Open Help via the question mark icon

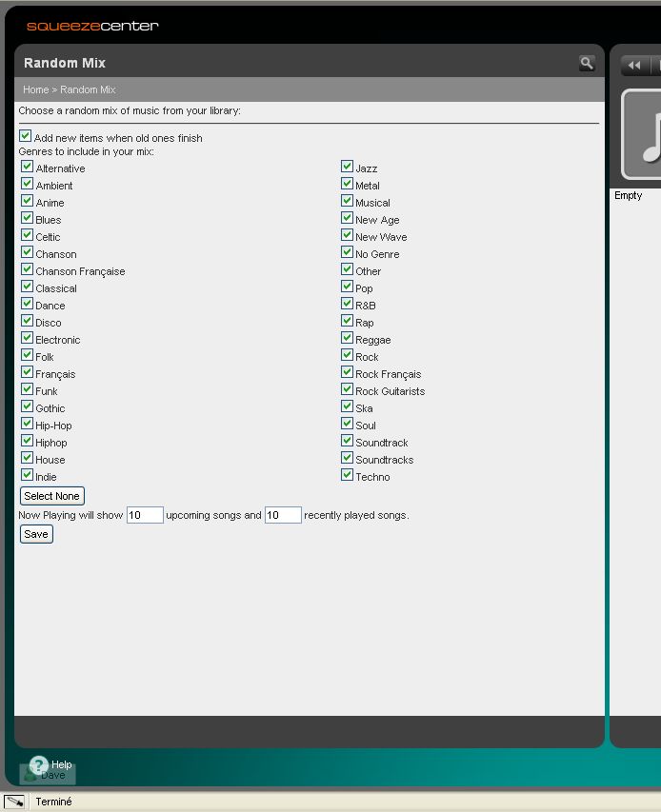point(38,764)
